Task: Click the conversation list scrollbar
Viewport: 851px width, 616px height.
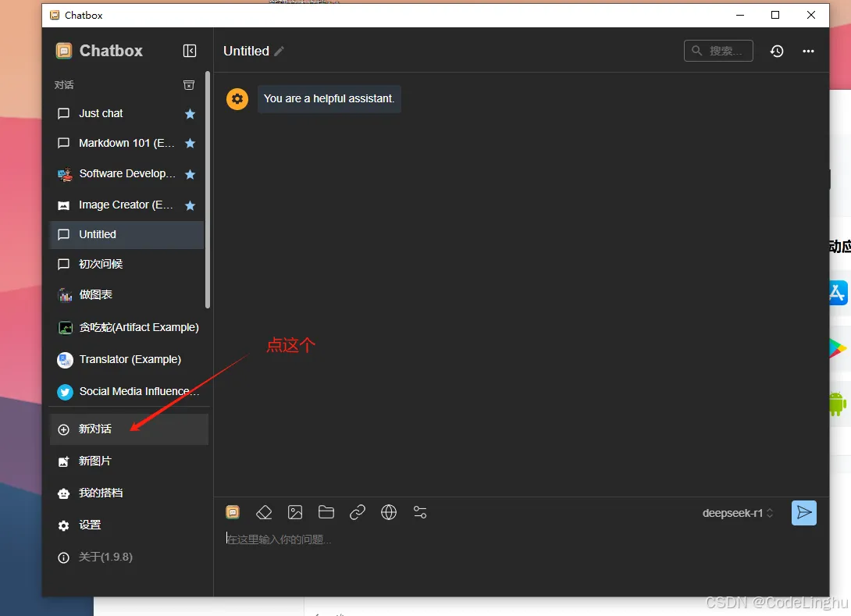Action: (208, 190)
